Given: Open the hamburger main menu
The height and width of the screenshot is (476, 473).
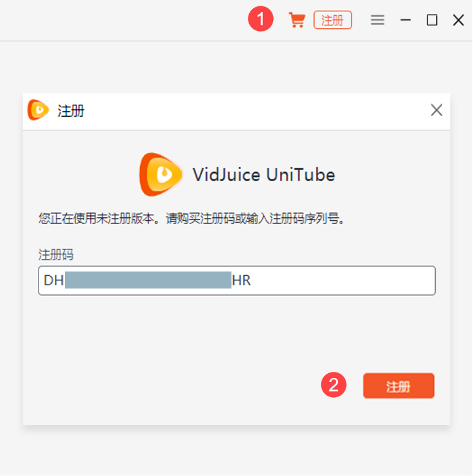Looking at the screenshot, I should click(378, 20).
